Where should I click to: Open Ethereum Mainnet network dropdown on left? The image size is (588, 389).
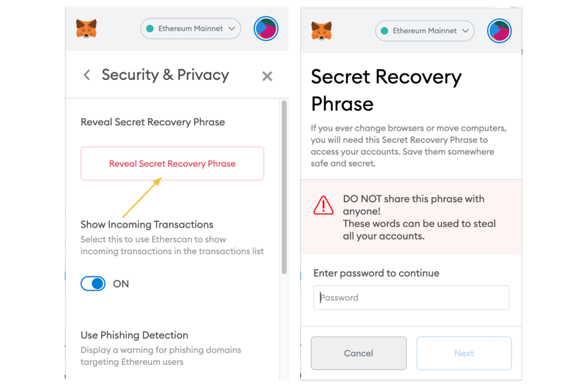191,29
